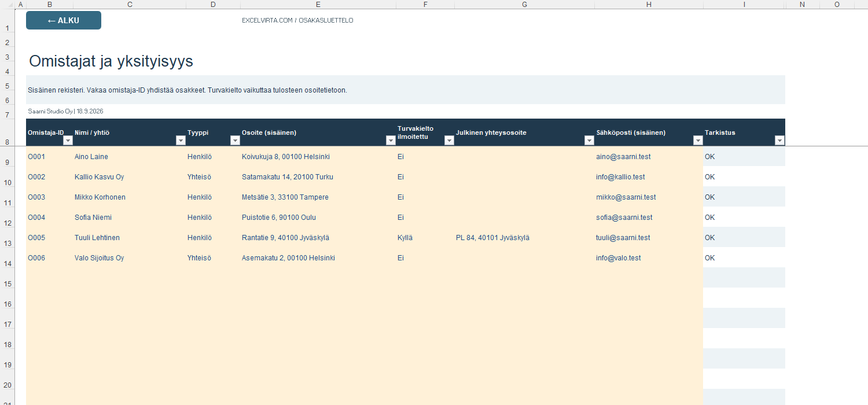The width and height of the screenshot is (868, 405).
Task: Select address Metsätie 3, 33100 Tampere
Action: [x=318, y=197]
